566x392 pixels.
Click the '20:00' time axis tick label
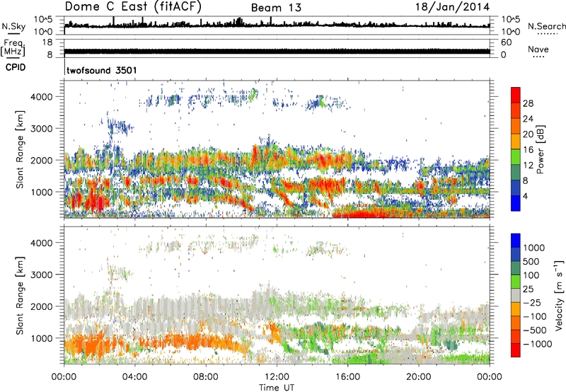click(419, 377)
